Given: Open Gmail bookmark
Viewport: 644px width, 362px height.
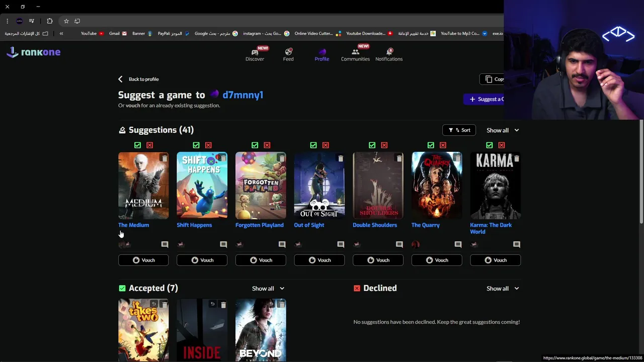Looking at the screenshot, I should tap(118, 34).
